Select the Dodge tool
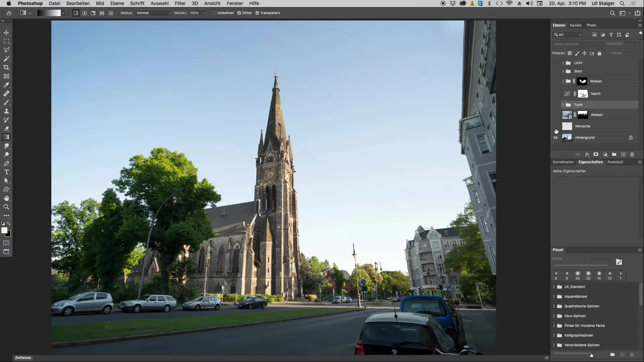Image resolution: width=644 pixels, height=362 pixels. [6, 155]
